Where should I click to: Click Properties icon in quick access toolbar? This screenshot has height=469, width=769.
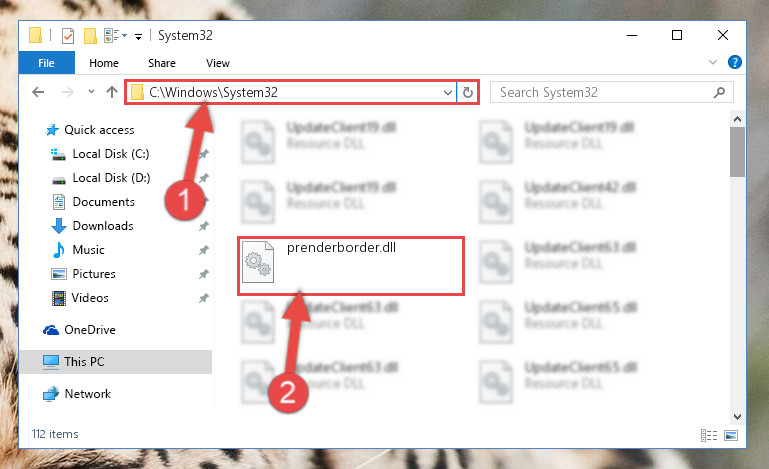click(x=68, y=36)
